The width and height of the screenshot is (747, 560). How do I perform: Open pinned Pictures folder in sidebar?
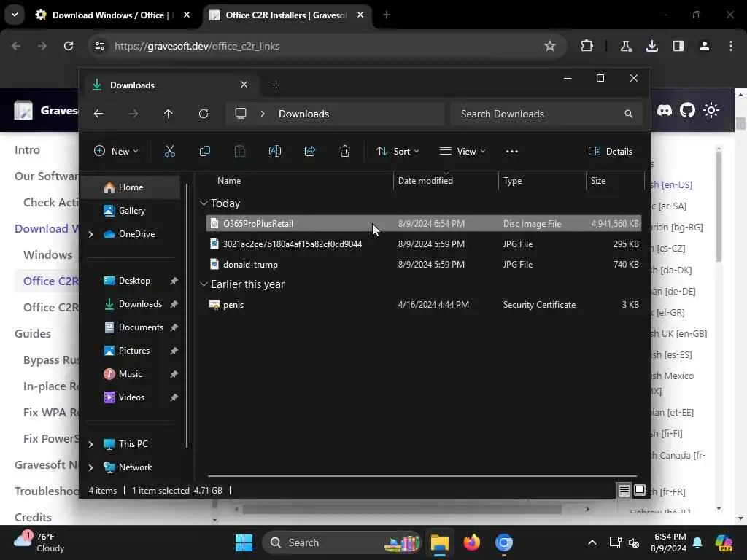click(133, 351)
